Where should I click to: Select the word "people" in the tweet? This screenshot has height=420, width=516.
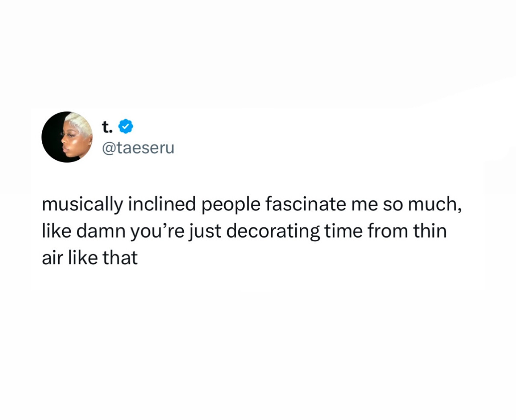tap(231, 205)
